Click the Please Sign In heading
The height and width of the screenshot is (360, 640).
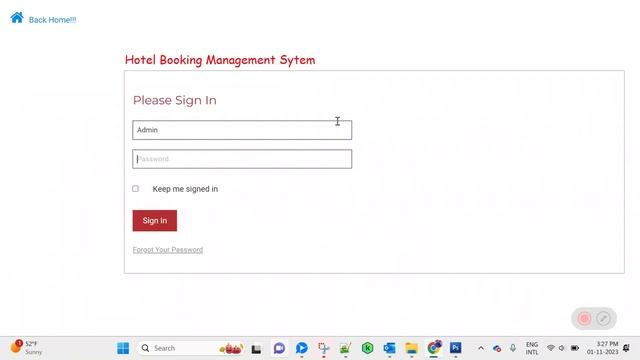tap(175, 100)
